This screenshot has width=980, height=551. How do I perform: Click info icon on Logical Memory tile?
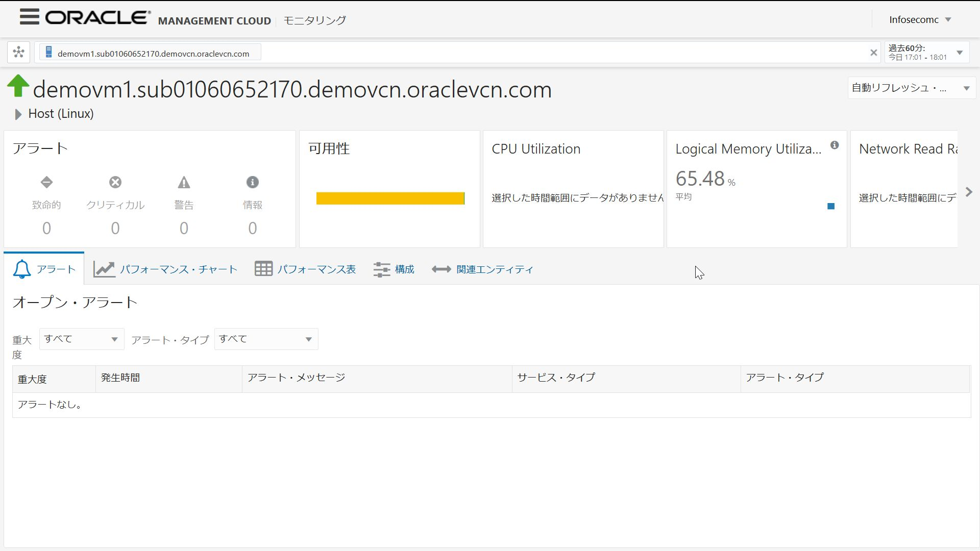(x=835, y=145)
